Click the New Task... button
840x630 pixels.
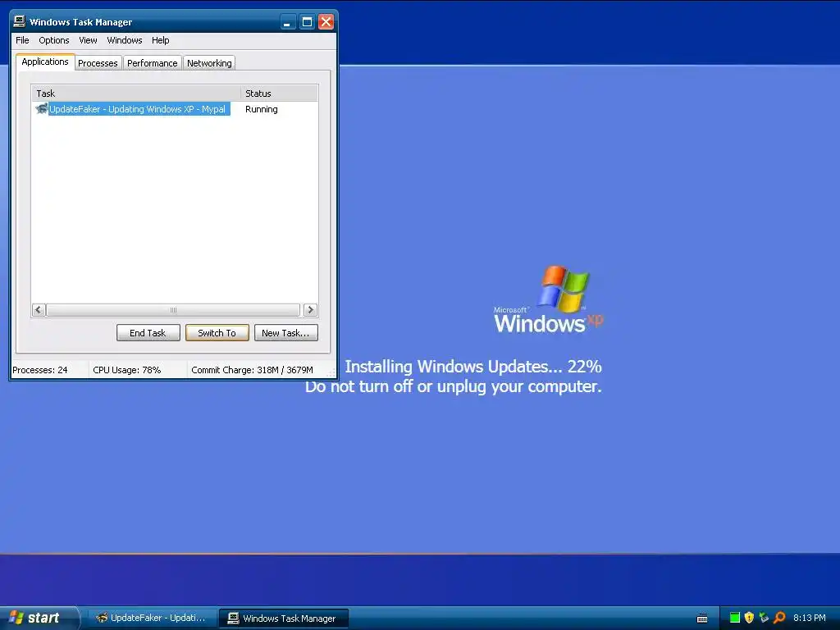click(285, 333)
